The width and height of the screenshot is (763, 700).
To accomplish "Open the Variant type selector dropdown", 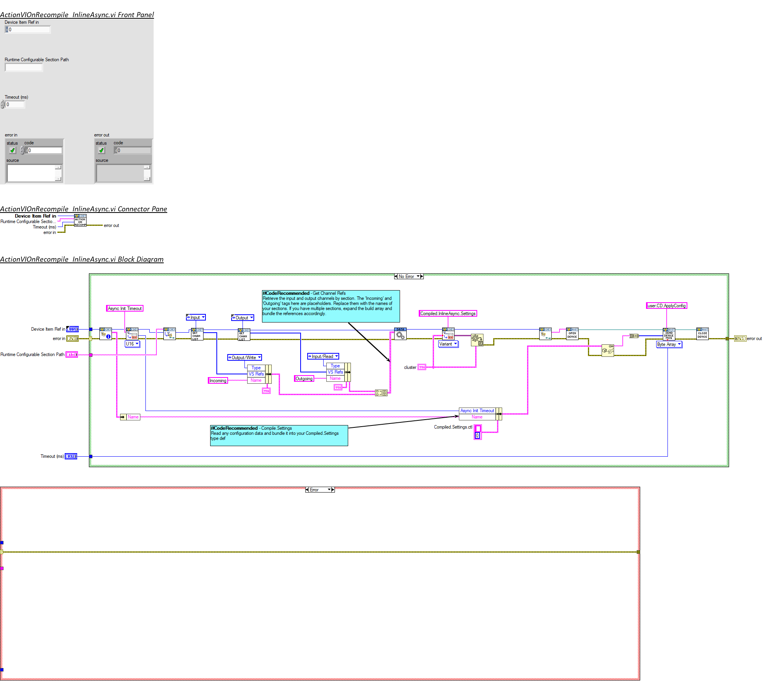I will 448,344.
